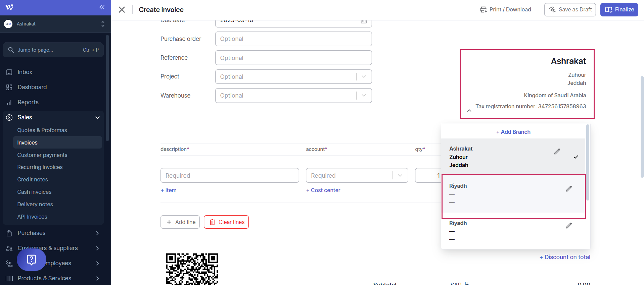
Task: Collapse the sidebar with double chevron icon
Action: tap(102, 7)
